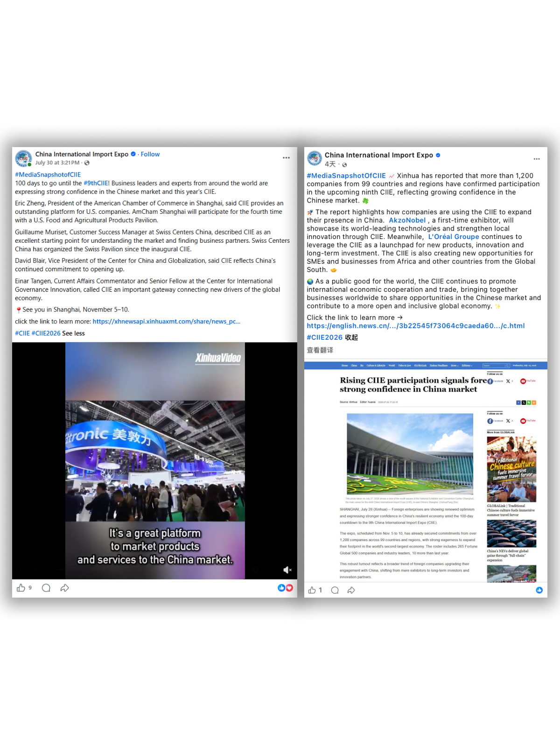
Task: Follow China International Import Expo
Action: coord(150,154)
